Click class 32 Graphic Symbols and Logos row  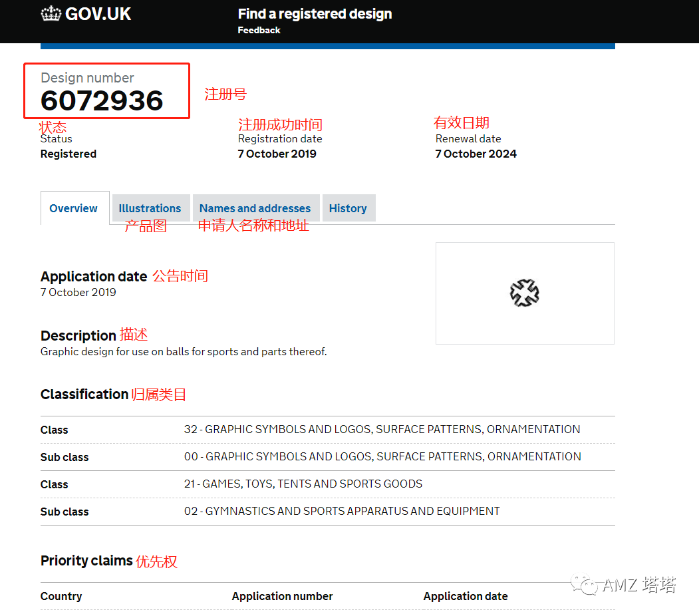[x=328, y=430]
